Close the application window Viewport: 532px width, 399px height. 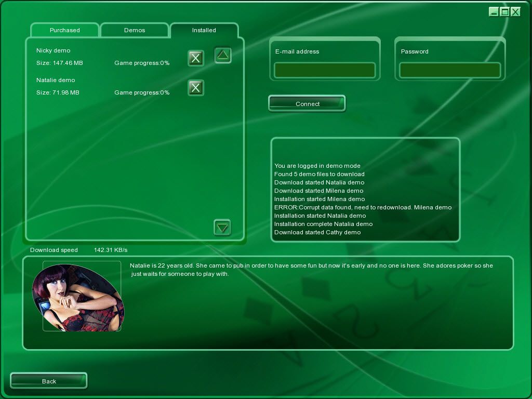(x=515, y=12)
